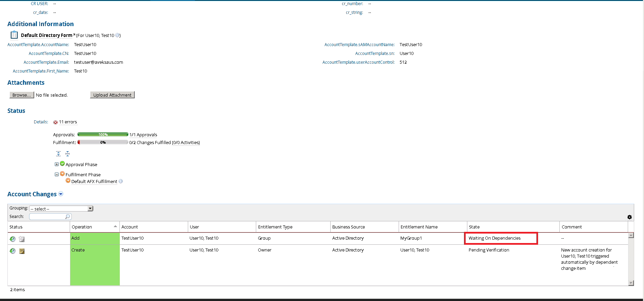This screenshot has height=301, width=644.
Task: Click the search magnifier icon in Account Changes
Action: [68, 217]
